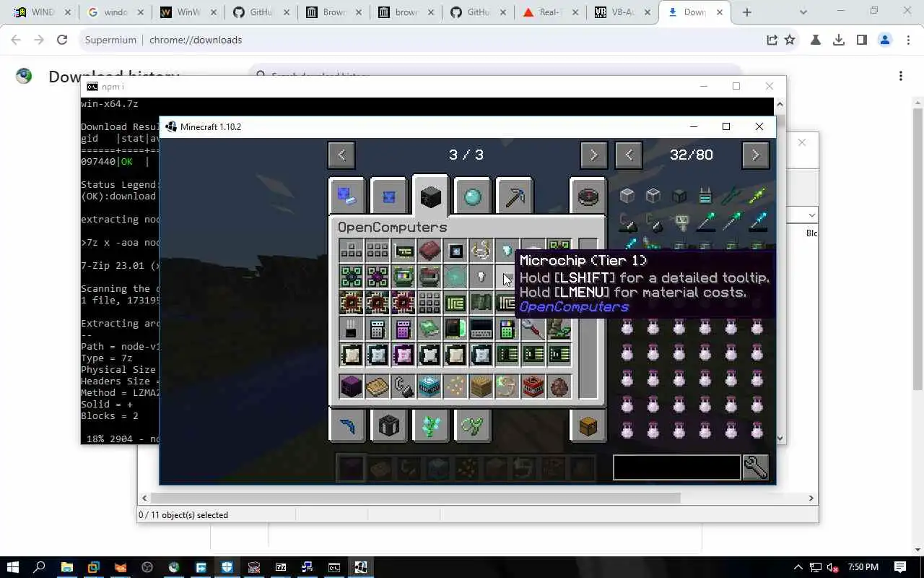Screen dimensions: 924x578
Task: Pick the purple block in hotbar
Action: (x=352, y=387)
